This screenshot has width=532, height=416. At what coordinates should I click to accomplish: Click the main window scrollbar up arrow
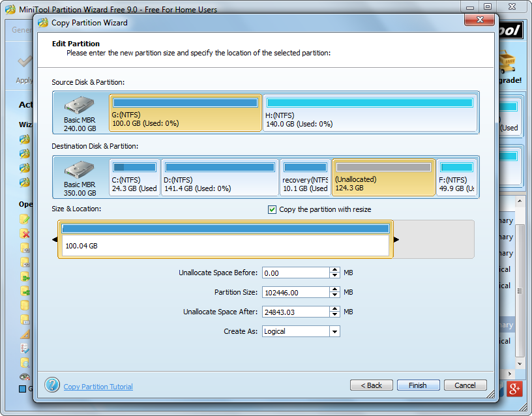(520, 201)
